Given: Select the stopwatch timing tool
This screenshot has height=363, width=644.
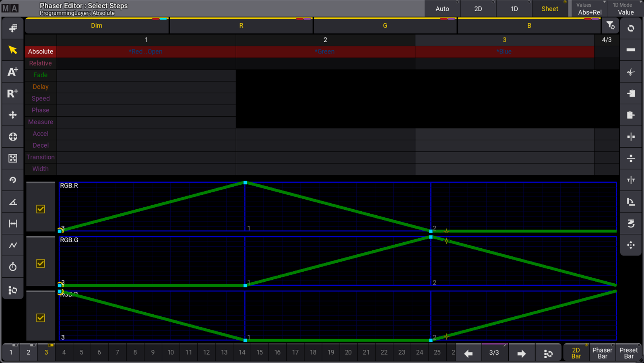Looking at the screenshot, I should (13, 267).
